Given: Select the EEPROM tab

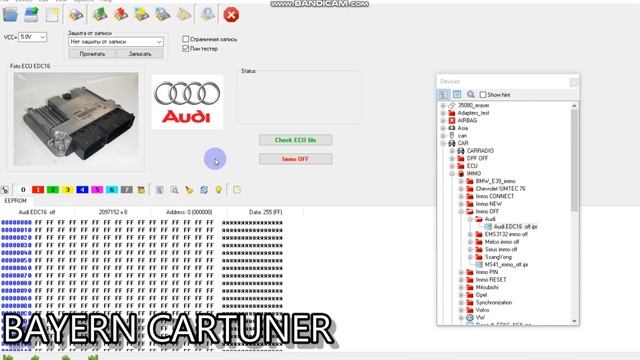Looking at the screenshot, I should tap(16, 201).
